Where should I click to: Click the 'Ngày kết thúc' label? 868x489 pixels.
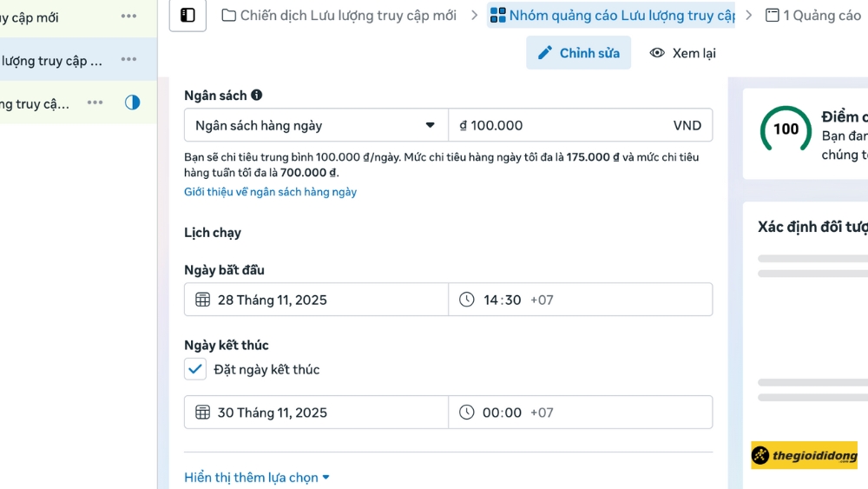(227, 345)
